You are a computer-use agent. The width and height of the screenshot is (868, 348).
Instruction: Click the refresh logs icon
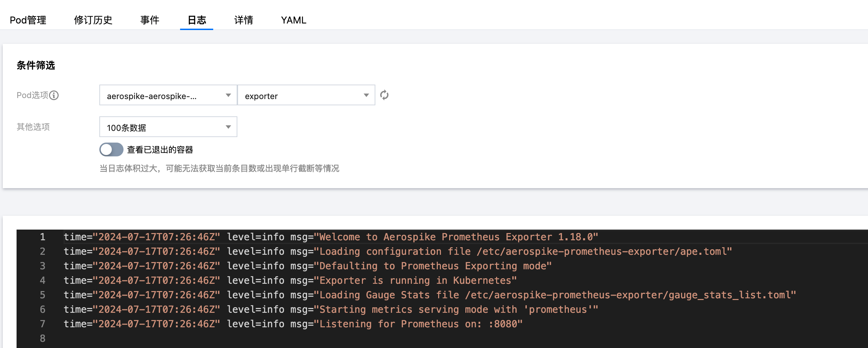pyautogui.click(x=384, y=95)
